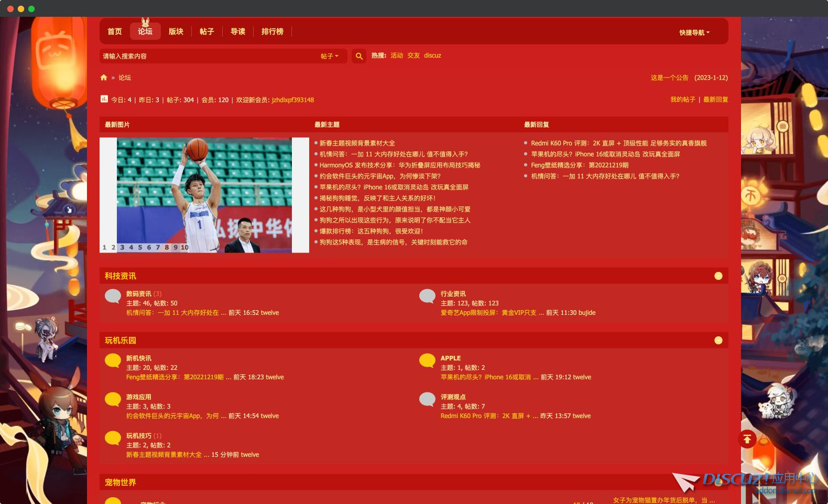Switch to the 排行榜 tab

(x=272, y=31)
